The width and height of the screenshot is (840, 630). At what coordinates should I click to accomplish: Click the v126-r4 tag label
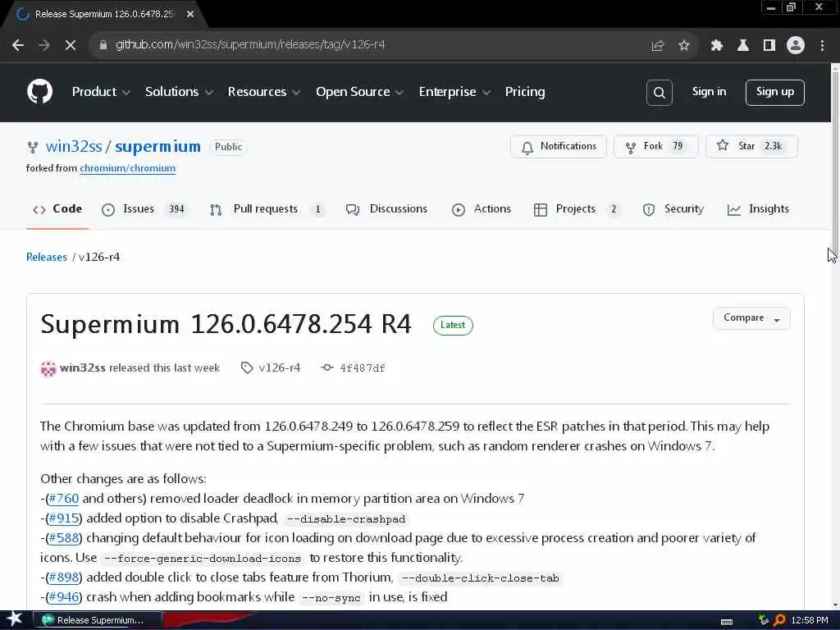click(279, 368)
